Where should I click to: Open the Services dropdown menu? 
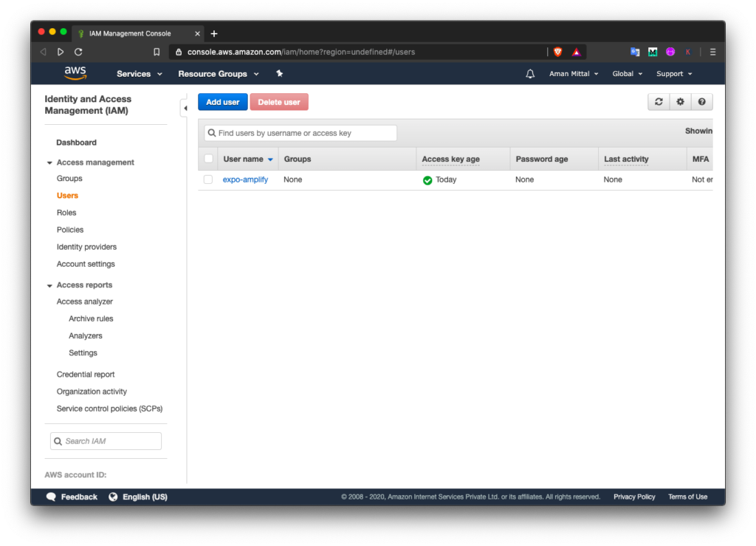tap(137, 74)
